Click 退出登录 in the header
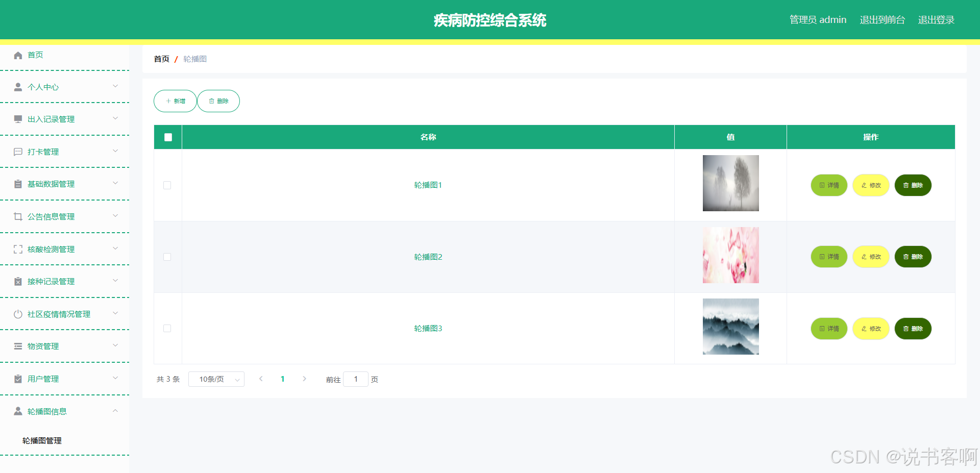980x473 pixels. click(x=936, y=20)
